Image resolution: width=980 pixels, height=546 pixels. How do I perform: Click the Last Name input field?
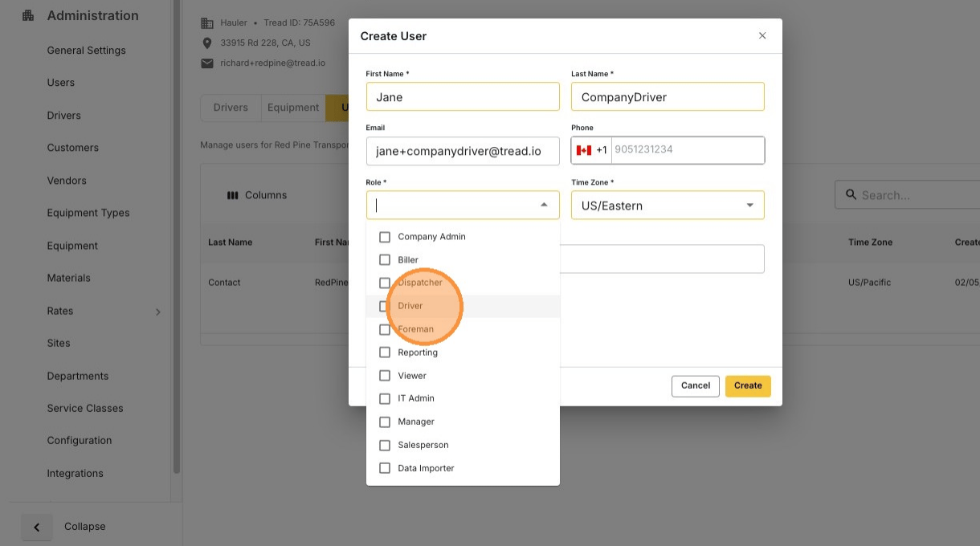(x=668, y=96)
